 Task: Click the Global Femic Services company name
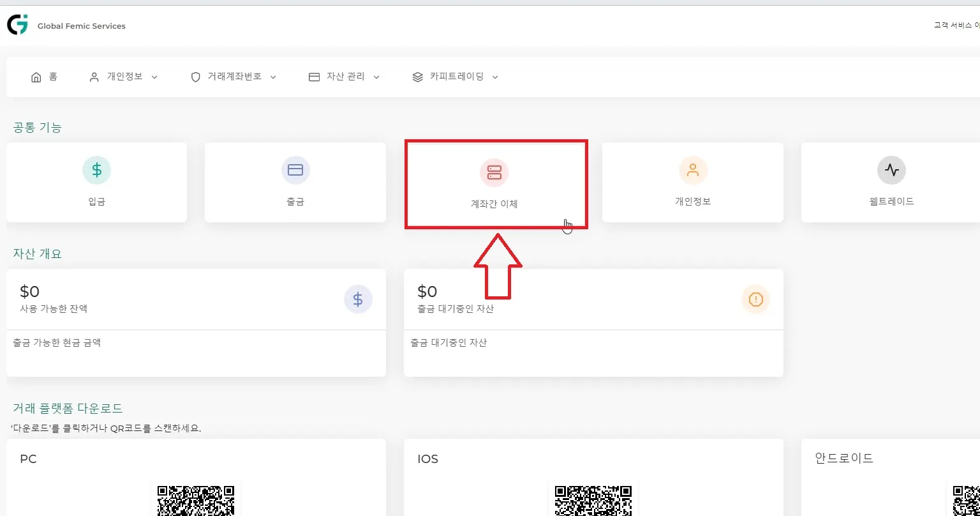(82, 26)
